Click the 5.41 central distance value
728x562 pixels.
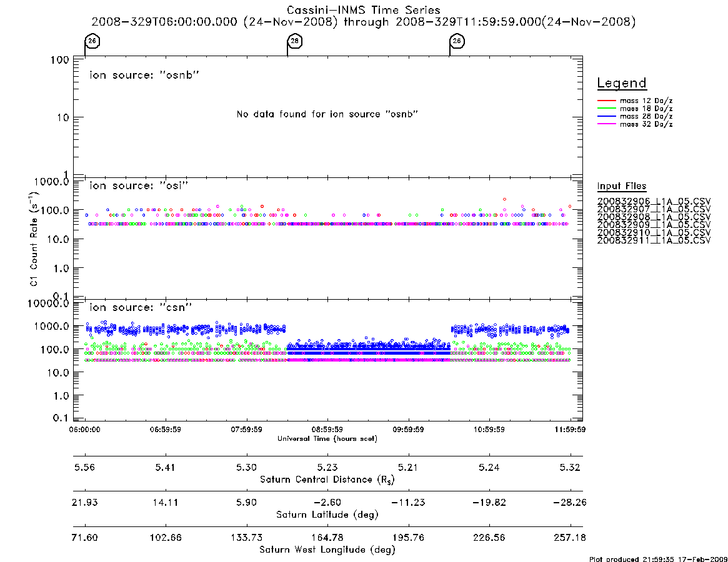pos(166,467)
